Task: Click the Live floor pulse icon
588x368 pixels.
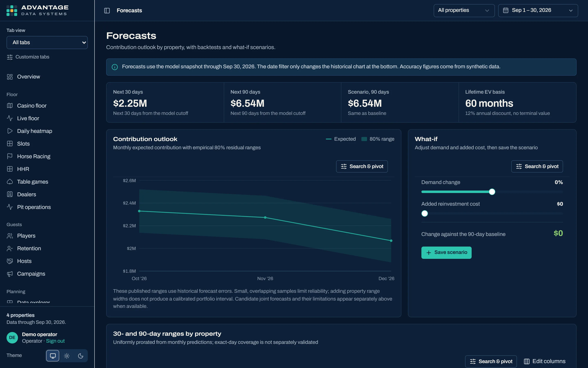Action: click(x=10, y=118)
